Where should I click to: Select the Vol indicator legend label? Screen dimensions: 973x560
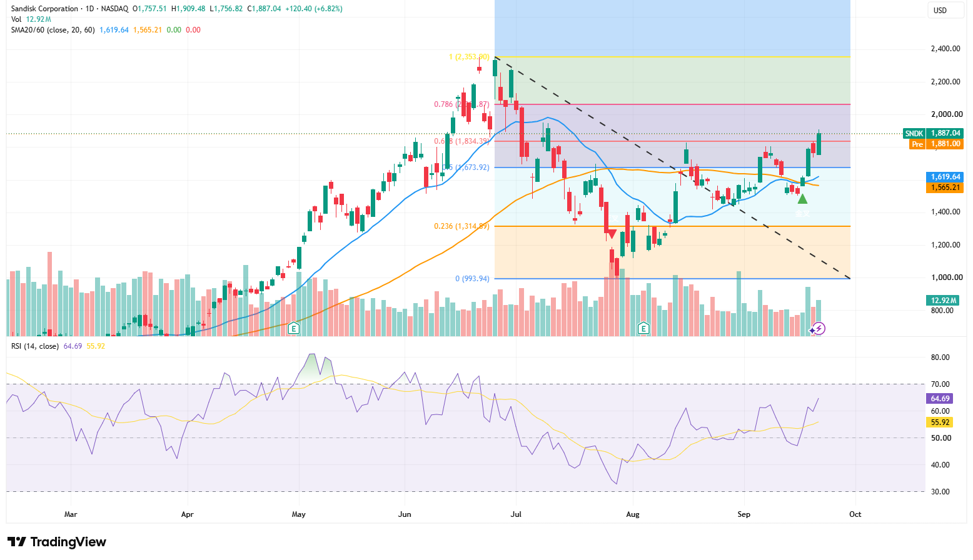(16, 19)
